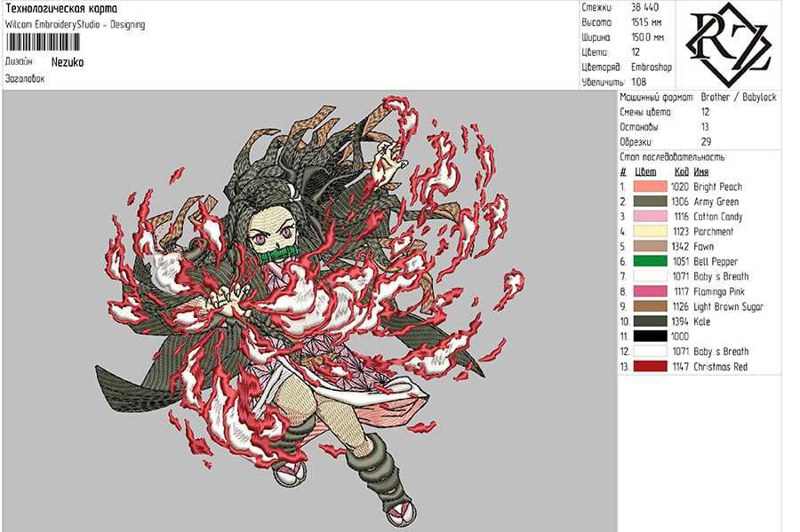Click thread code '1020'
The image size is (800, 532).
tap(680, 187)
